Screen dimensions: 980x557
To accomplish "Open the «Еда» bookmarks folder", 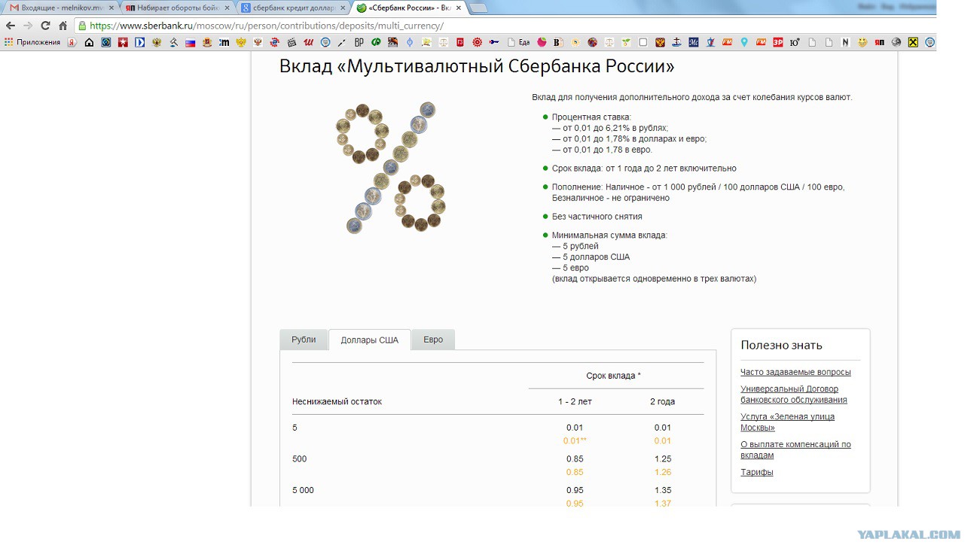I will tap(518, 42).
